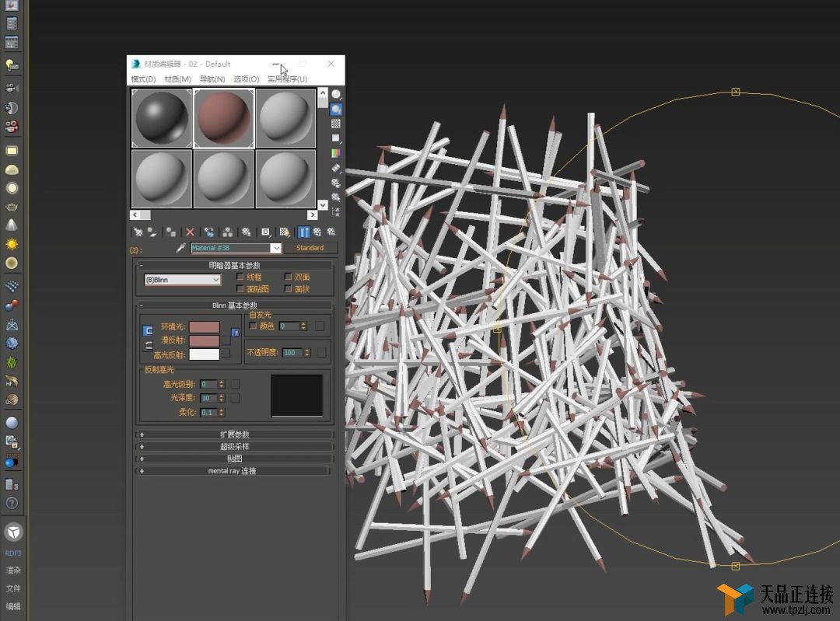Click the sun icon in left sidebar
The width and height of the screenshot is (840, 621).
12,244
